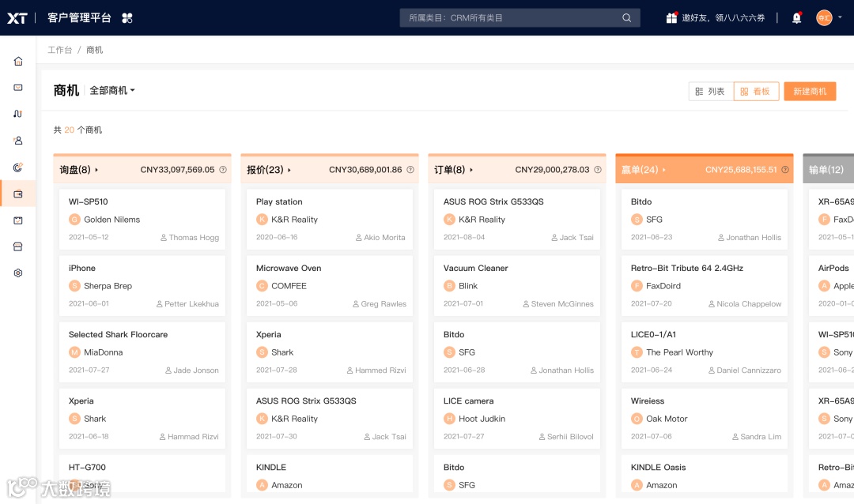The image size is (854, 504).
Task: Open the KINDLE Amazon card in 报价
Action: pyautogui.click(x=330, y=473)
